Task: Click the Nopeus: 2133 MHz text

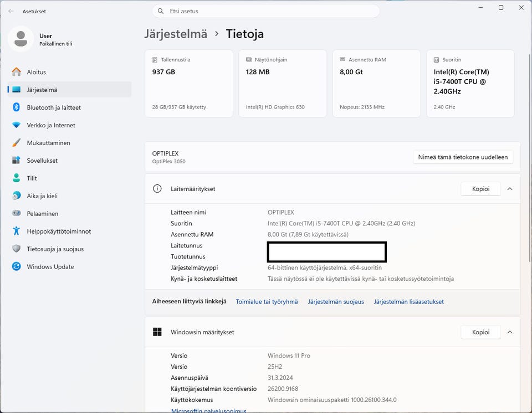Action: 362,107
